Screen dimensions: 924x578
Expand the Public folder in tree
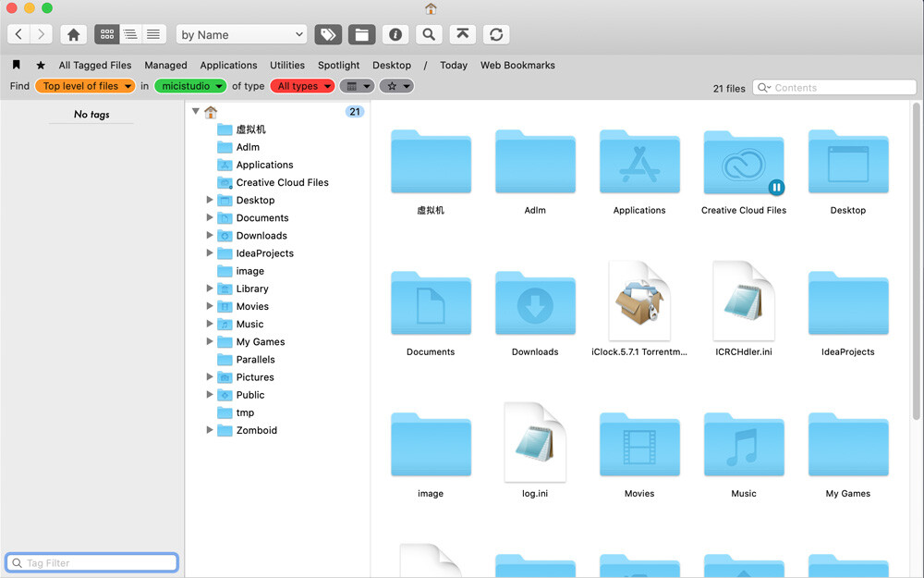click(x=209, y=395)
